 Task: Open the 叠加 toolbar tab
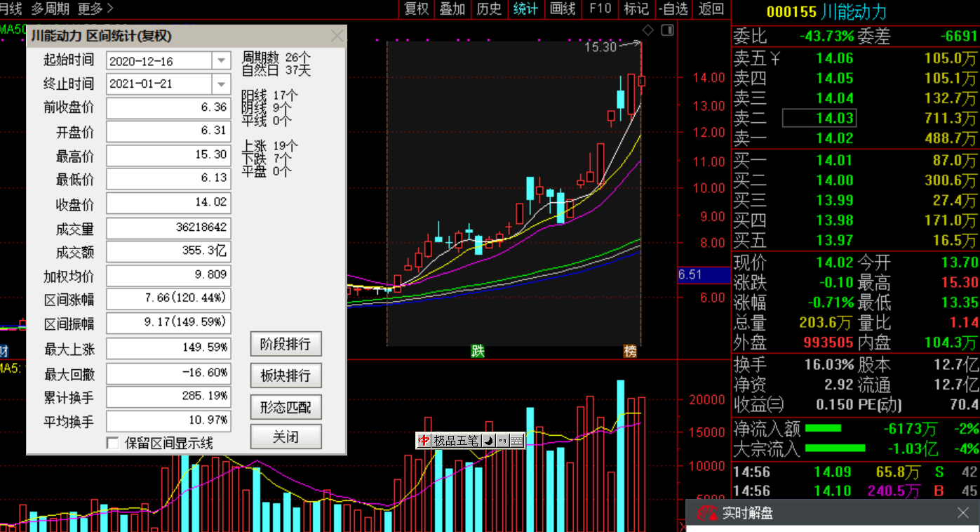[452, 8]
